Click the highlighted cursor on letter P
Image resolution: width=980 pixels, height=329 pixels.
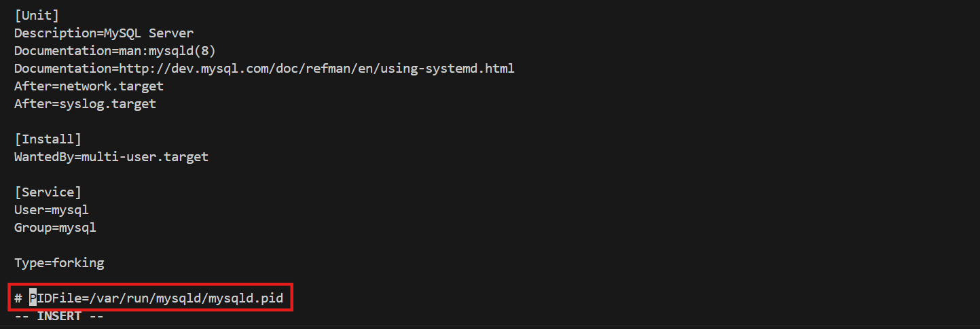(x=33, y=298)
